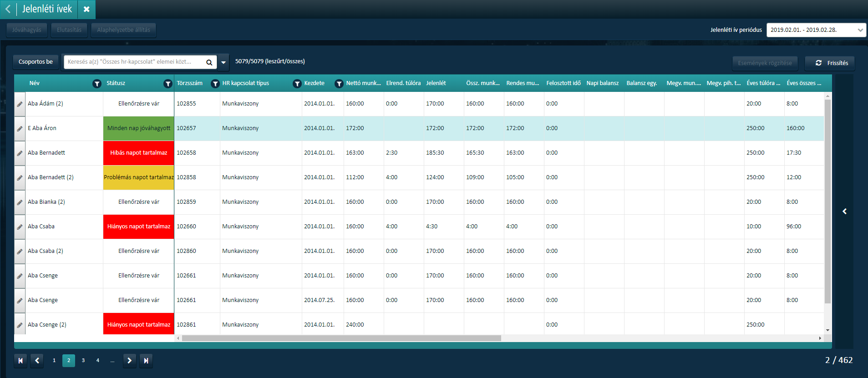Image resolution: width=868 pixels, height=378 pixels.
Task: Sort by the Elrend. túlóra column header
Action: 403,83
